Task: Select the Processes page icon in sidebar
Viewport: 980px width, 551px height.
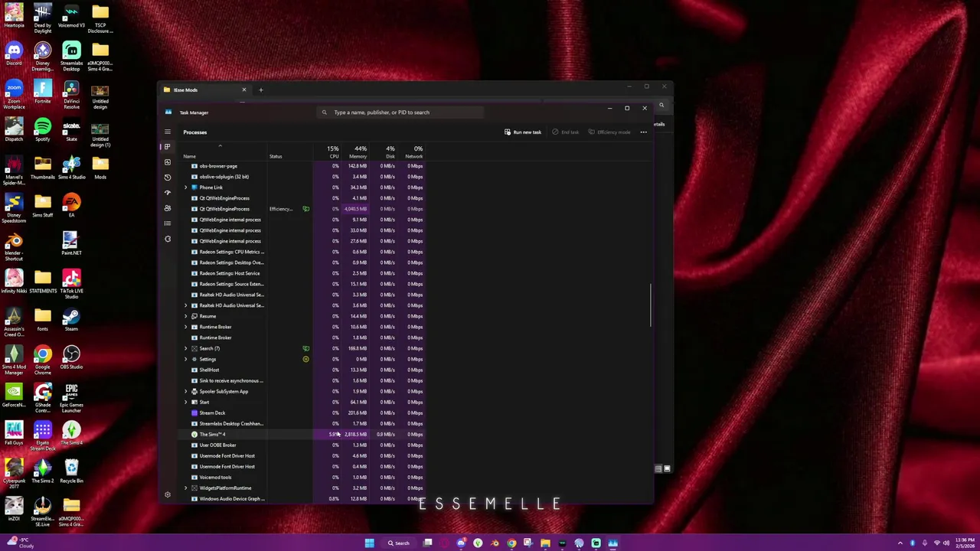Action: pyautogui.click(x=168, y=146)
